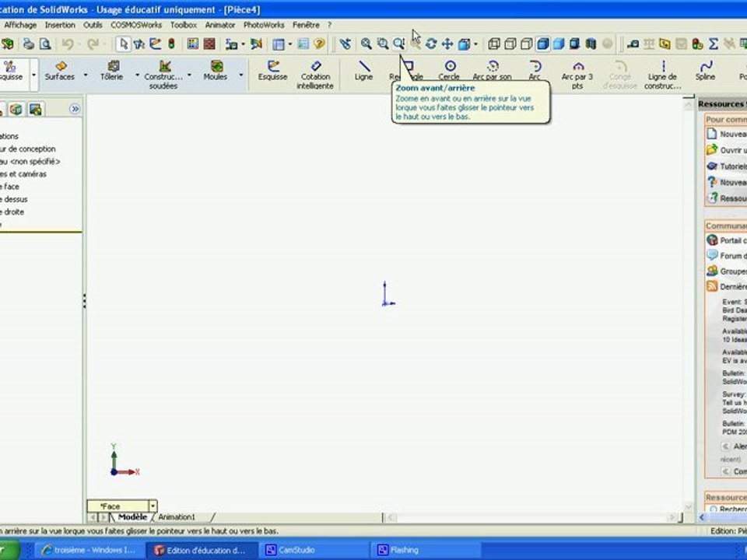Click the traffic light Rebuild icon
This screenshot has width=747, height=560.
pyautogui.click(x=171, y=44)
